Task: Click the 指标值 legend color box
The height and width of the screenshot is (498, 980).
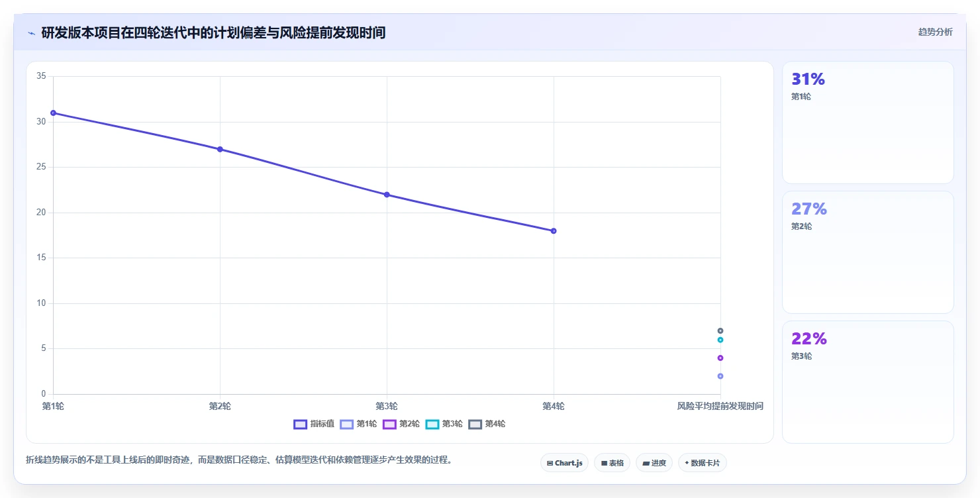Action: (x=300, y=424)
